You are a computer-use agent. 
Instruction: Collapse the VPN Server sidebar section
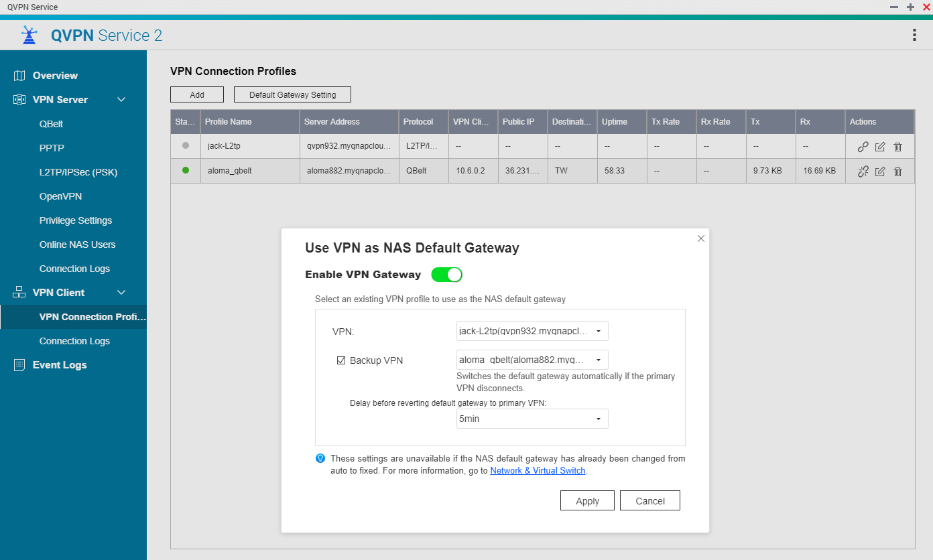click(121, 100)
